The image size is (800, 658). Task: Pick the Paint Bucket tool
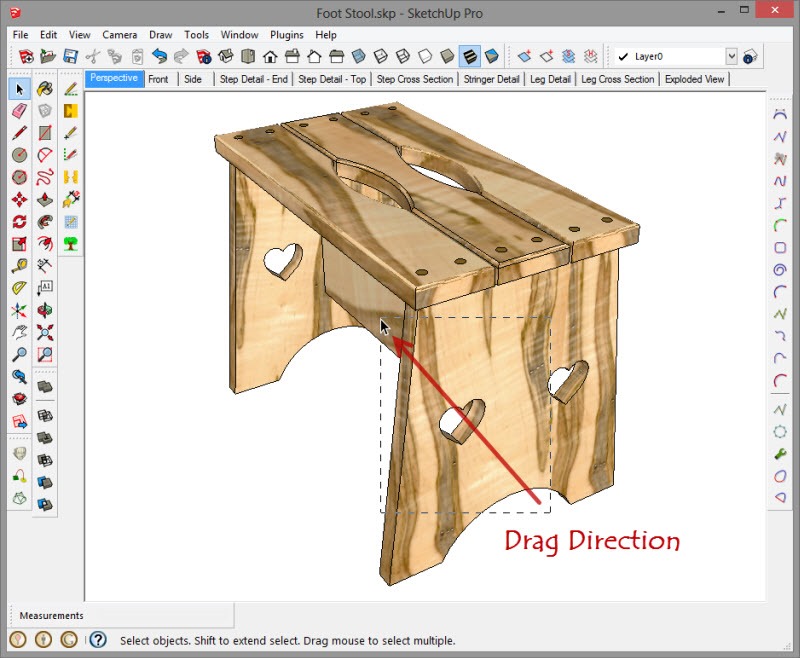tap(44, 89)
